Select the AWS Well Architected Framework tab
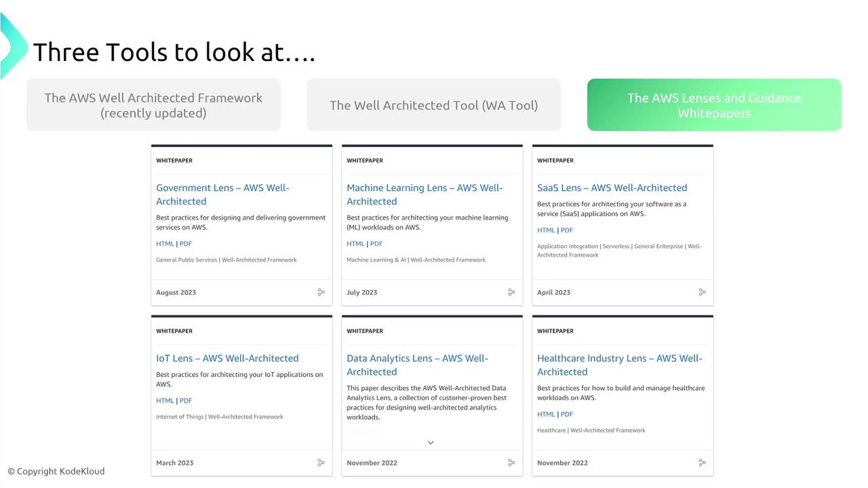Viewport: 868px width, 488px height. tap(153, 105)
